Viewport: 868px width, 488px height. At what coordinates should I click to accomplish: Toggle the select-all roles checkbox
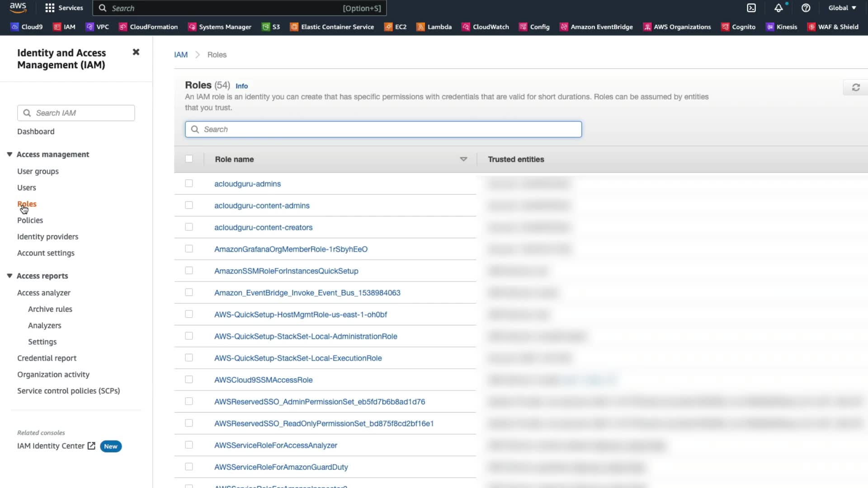point(189,159)
